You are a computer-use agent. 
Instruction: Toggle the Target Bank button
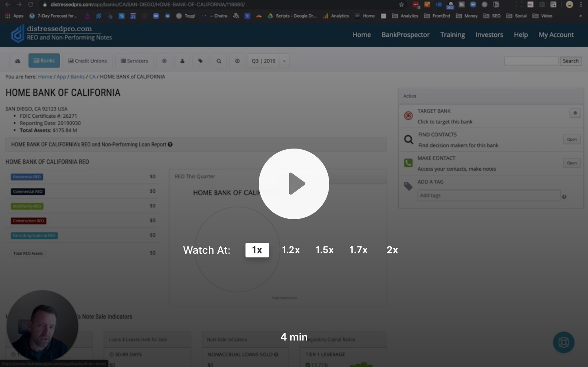[x=575, y=113]
